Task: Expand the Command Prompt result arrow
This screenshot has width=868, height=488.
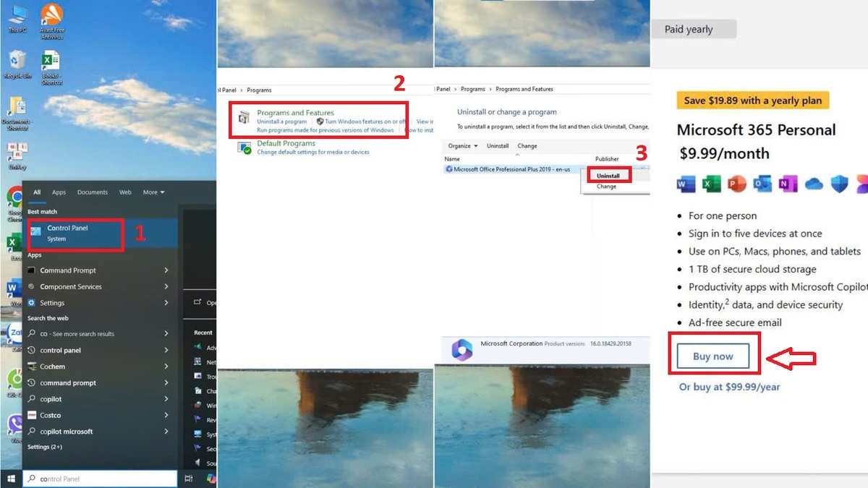Action: point(166,270)
